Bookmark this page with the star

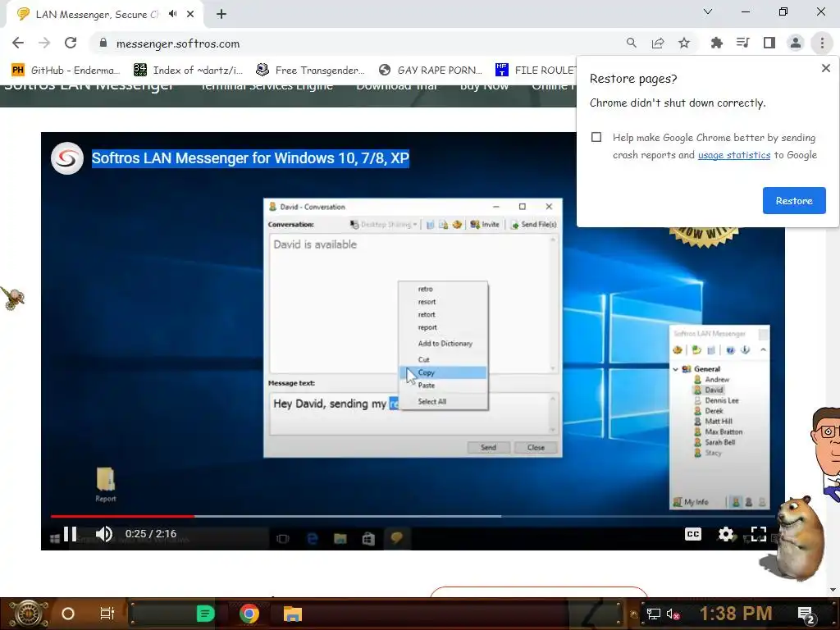684,43
